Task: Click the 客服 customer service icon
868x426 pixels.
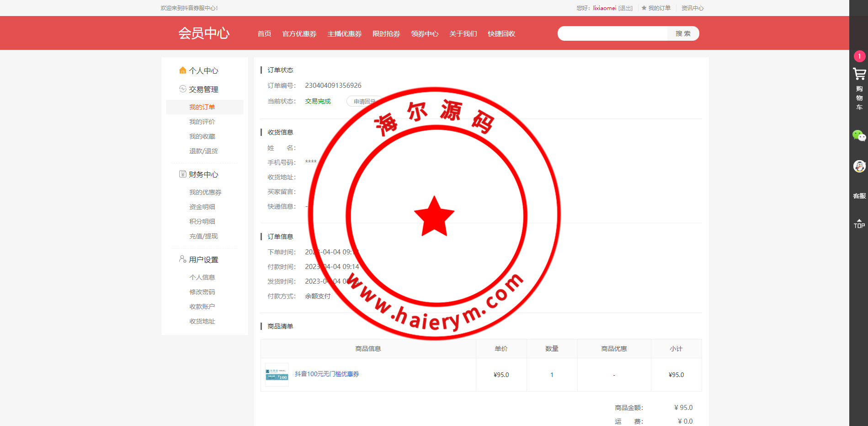Action: (859, 196)
